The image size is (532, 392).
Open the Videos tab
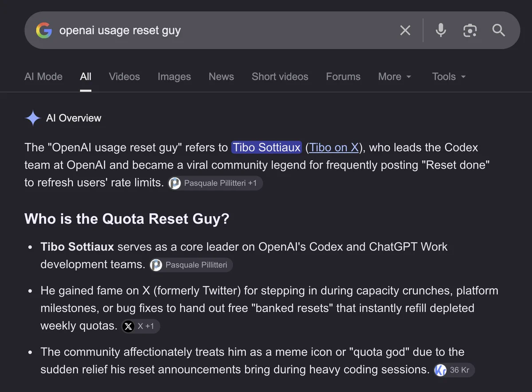[x=125, y=77]
